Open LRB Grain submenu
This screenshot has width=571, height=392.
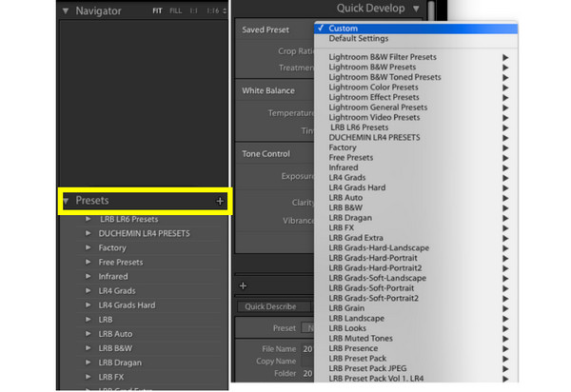416,308
